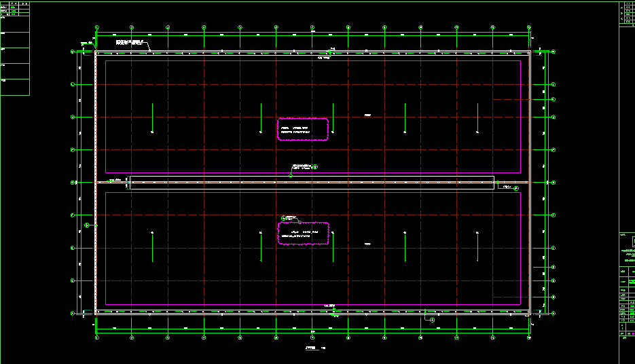Click the detail callout bubble above the central beam
Image resolution: width=635 pixels, height=364 pixels.
coord(315,167)
